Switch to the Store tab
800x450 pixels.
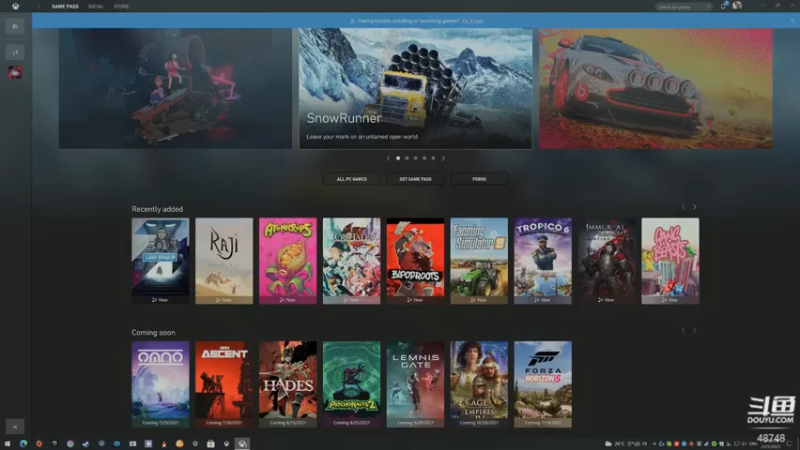[121, 6]
